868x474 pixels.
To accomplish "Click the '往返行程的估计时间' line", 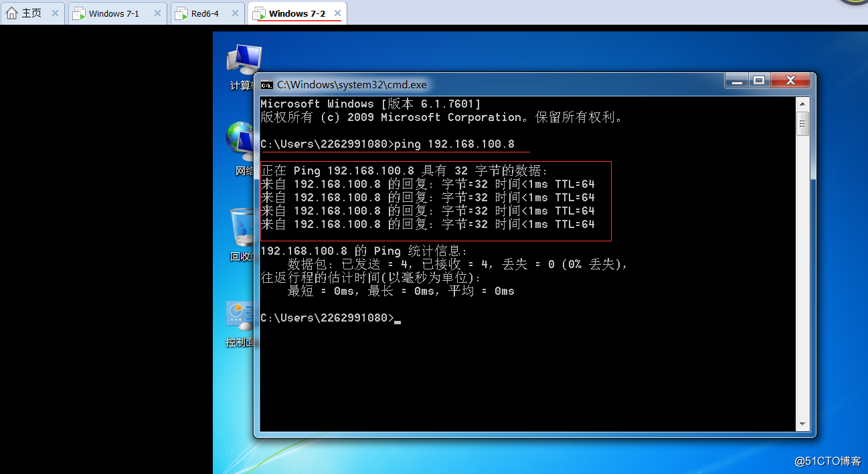I will click(371, 278).
